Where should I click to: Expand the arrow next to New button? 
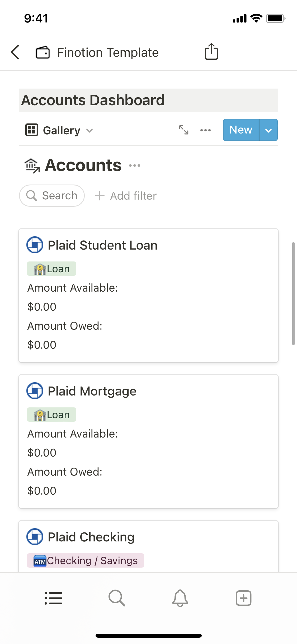tap(268, 130)
